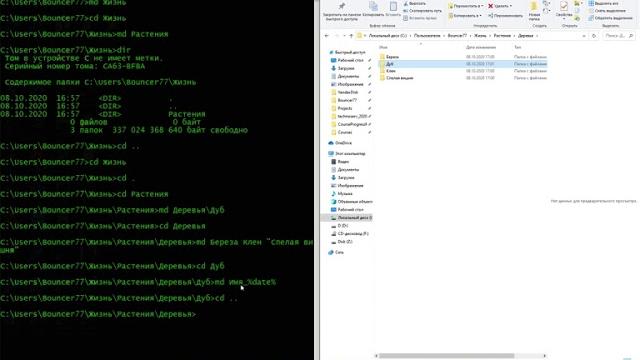The width and height of the screenshot is (640, 360).
Task: Click Скопировать путь (Copy path) in ribbon
Action: tap(422, 11)
